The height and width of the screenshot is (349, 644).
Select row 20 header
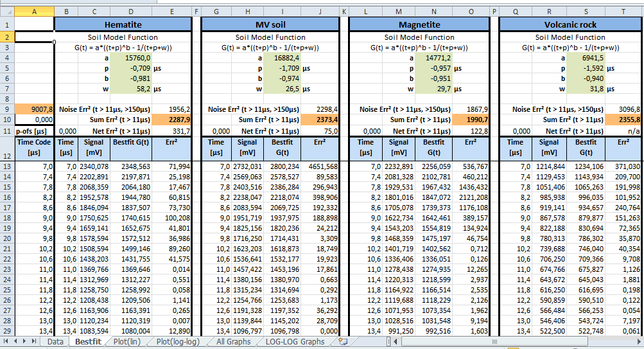[x=7, y=238]
